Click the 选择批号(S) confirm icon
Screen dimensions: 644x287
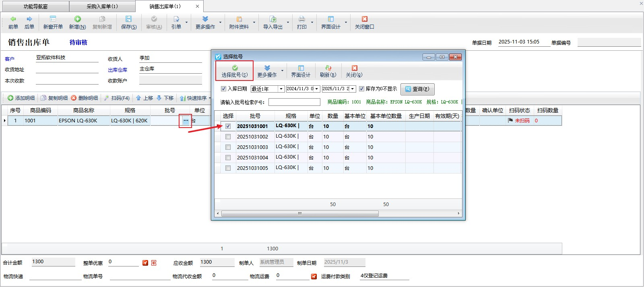235,68
